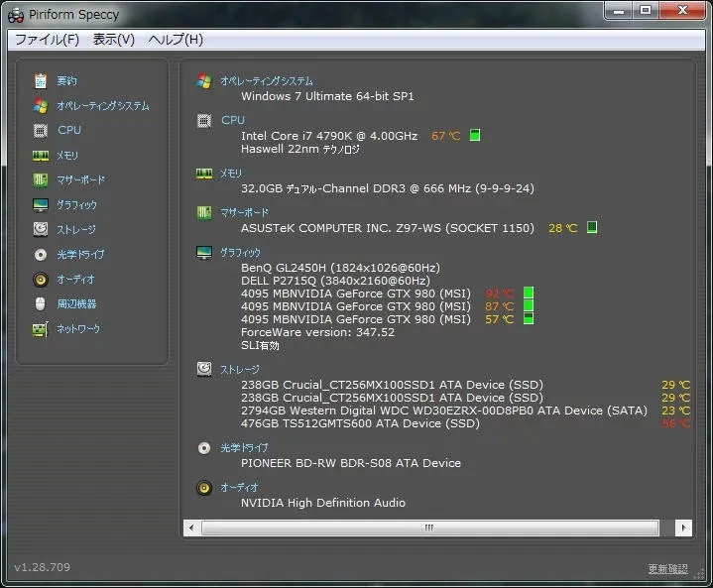Viewport: 713px width, 588px height.
Task: Click the Windows 7 Ultimate 64-bit SP1 text
Action: [327, 96]
